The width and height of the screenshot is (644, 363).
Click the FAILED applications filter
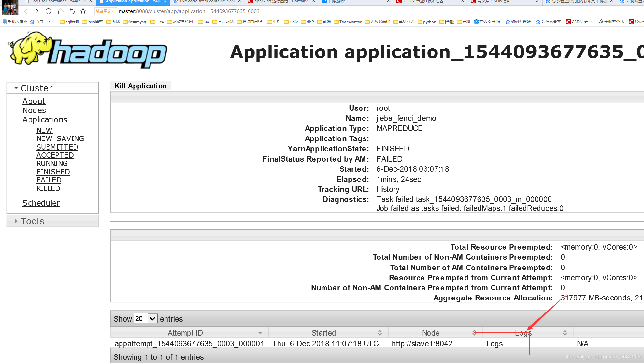point(49,181)
